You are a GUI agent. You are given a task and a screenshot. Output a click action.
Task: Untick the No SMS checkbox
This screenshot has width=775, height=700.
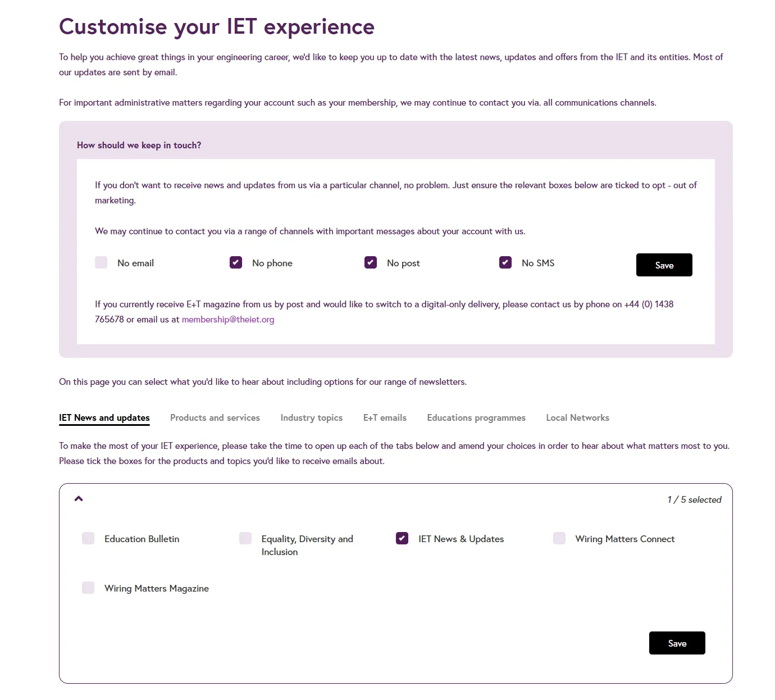coord(505,262)
